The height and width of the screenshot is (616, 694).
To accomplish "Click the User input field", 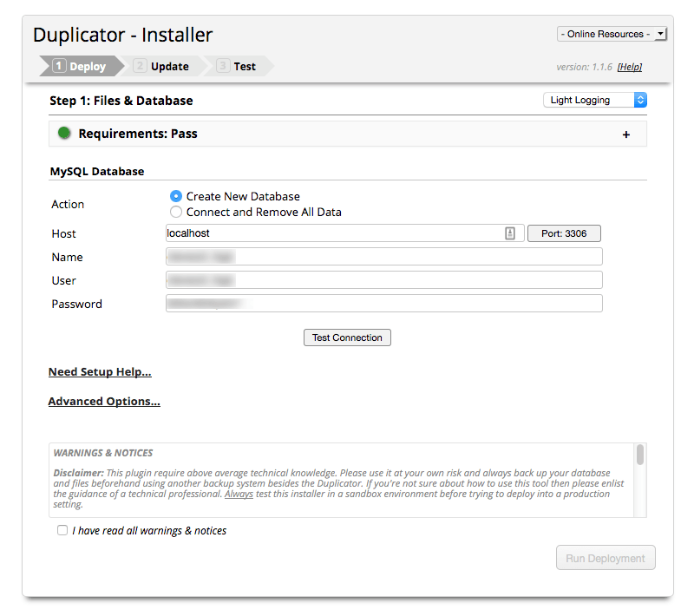I will 383,280.
